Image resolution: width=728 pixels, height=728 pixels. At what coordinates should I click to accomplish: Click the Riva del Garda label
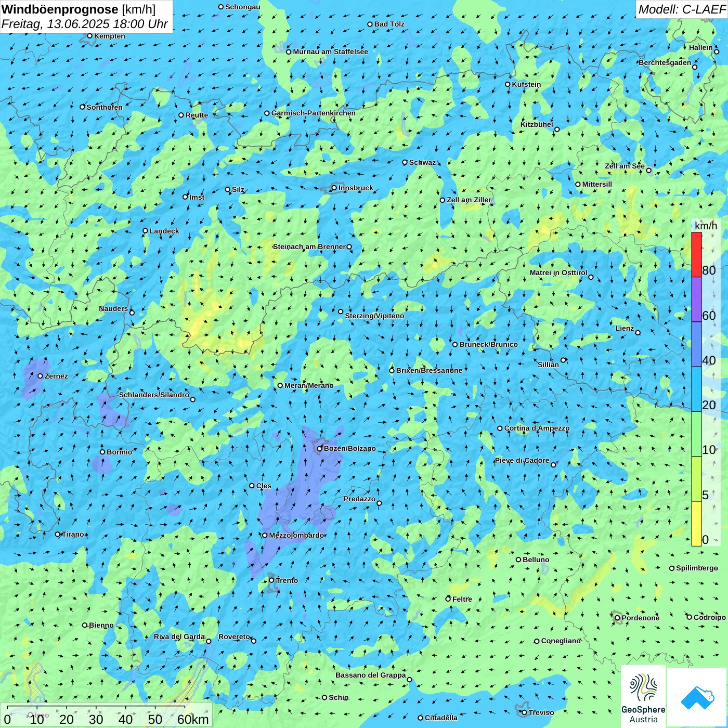179,636
